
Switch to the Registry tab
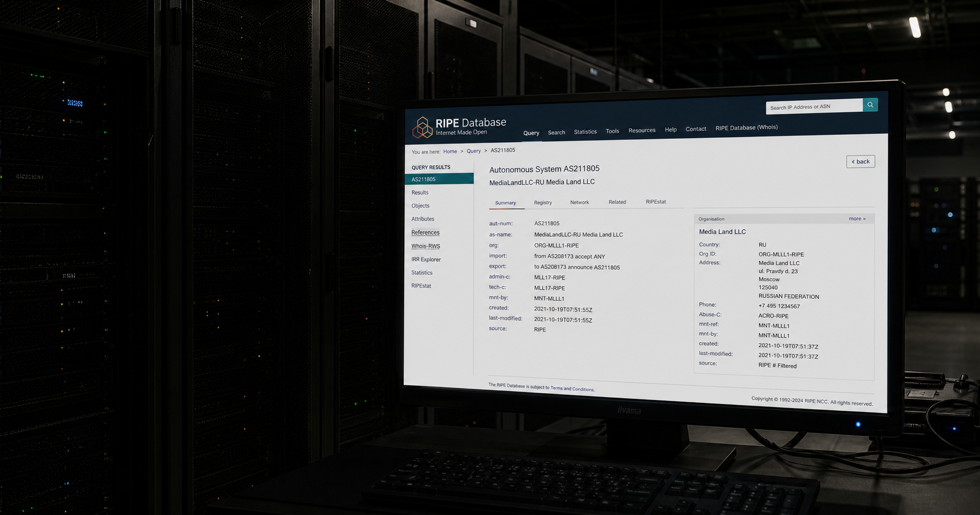(543, 202)
